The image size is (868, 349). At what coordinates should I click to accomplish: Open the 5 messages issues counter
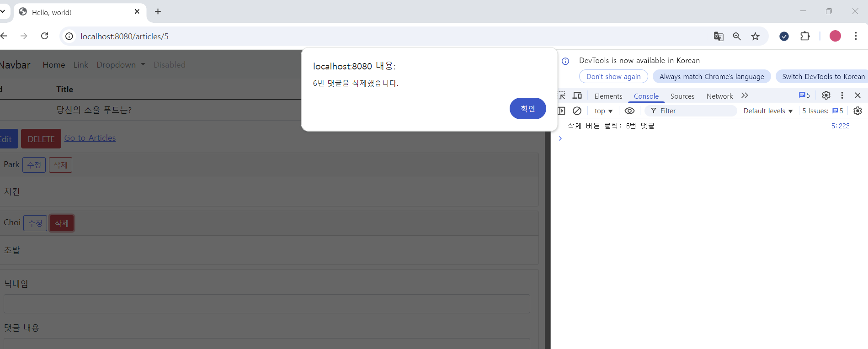pos(804,95)
